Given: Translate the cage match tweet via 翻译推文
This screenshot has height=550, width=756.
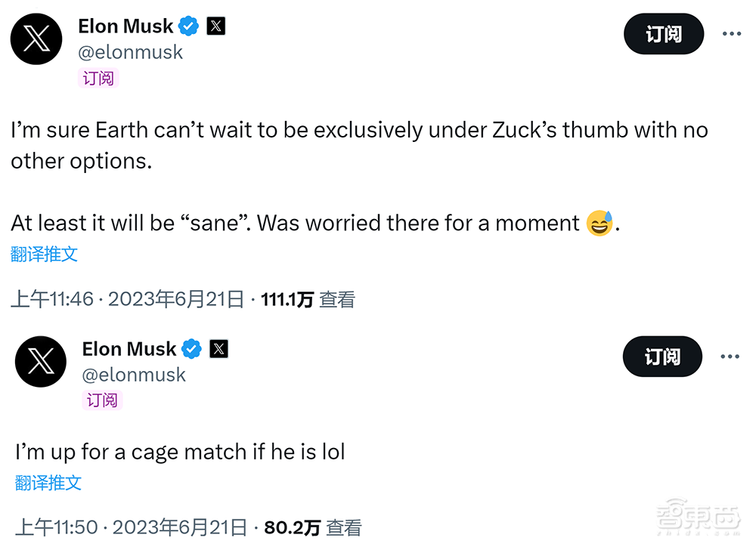Looking at the screenshot, I should [48, 483].
